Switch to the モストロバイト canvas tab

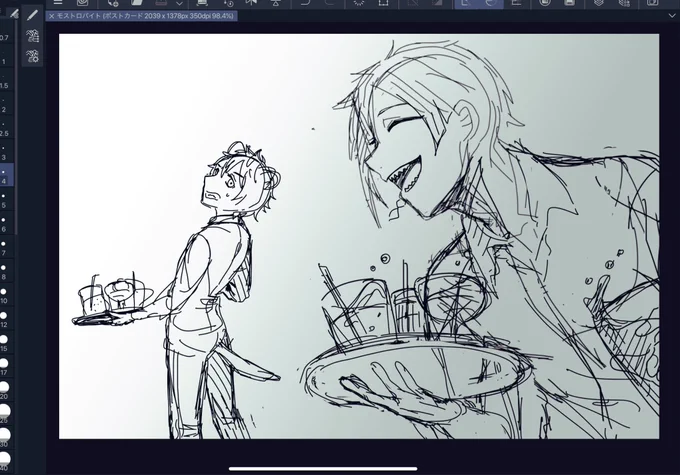coord(141,16)
